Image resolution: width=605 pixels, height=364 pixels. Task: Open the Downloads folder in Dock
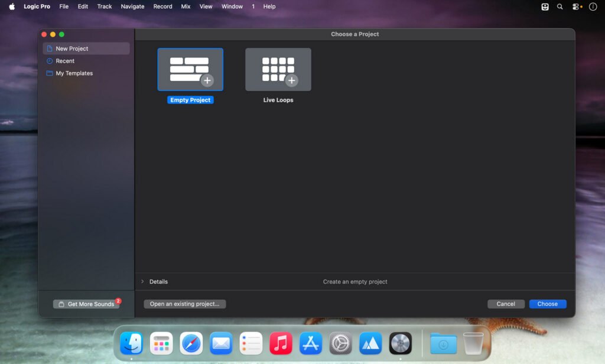tap(443, 343)
